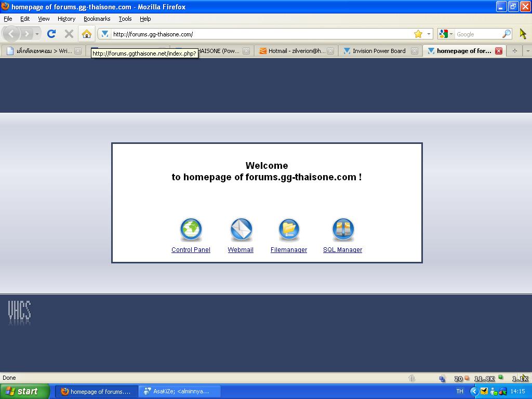Open a new tab with the plus button
Screen dimensions: 532x399
pyautogui.click(x=515, y=51)
